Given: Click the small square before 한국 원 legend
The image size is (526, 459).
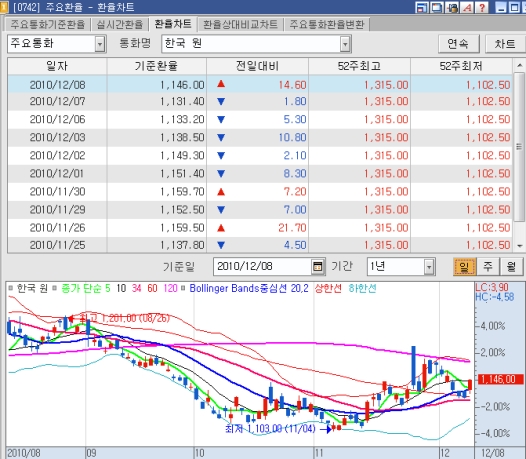Looking at the screenshot, I should pyautogui.click(x=11, y=289).
